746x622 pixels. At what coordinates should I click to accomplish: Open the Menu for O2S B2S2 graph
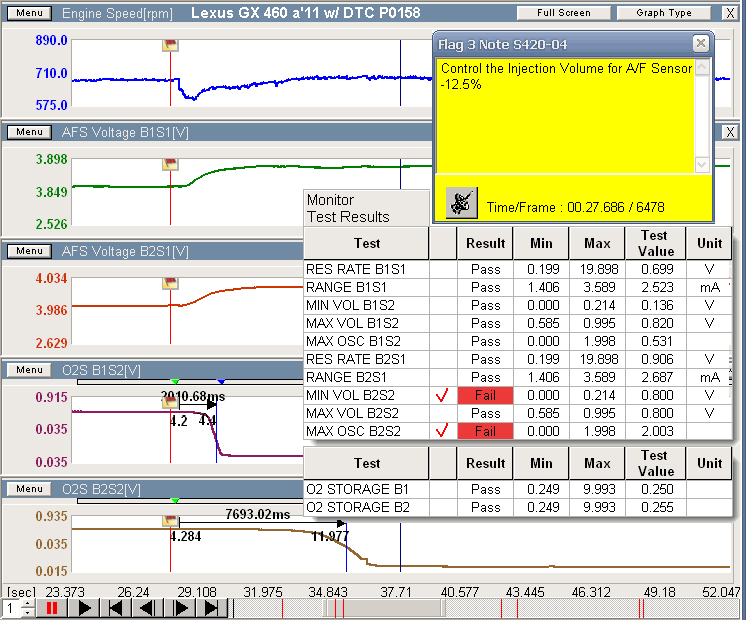[29, 489]
